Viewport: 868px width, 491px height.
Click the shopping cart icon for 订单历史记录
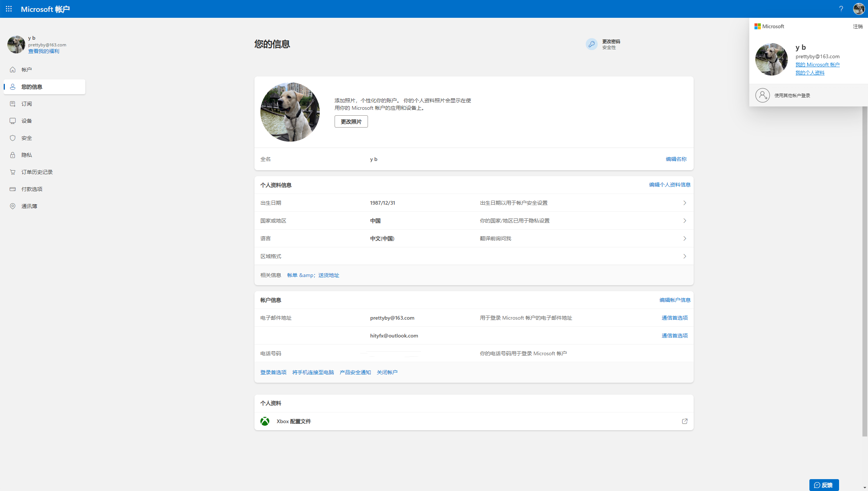point(13,172)
